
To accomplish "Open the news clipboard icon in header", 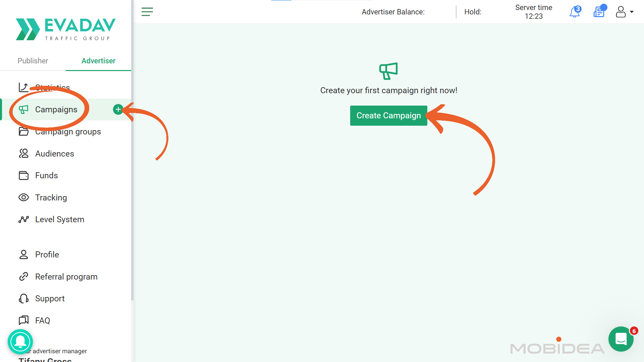I will coord(599,12).
